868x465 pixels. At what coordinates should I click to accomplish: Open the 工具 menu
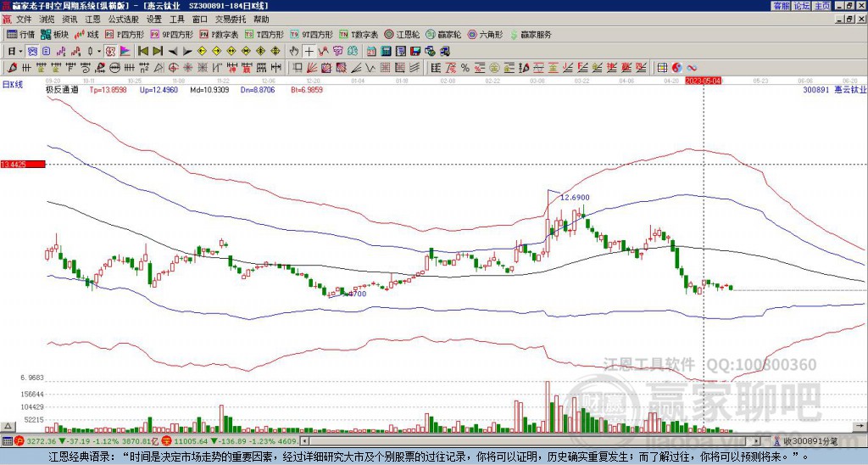click(x=176, y=20)
